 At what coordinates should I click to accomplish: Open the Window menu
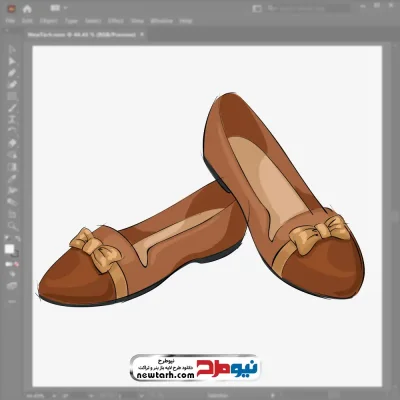point(162,21)
